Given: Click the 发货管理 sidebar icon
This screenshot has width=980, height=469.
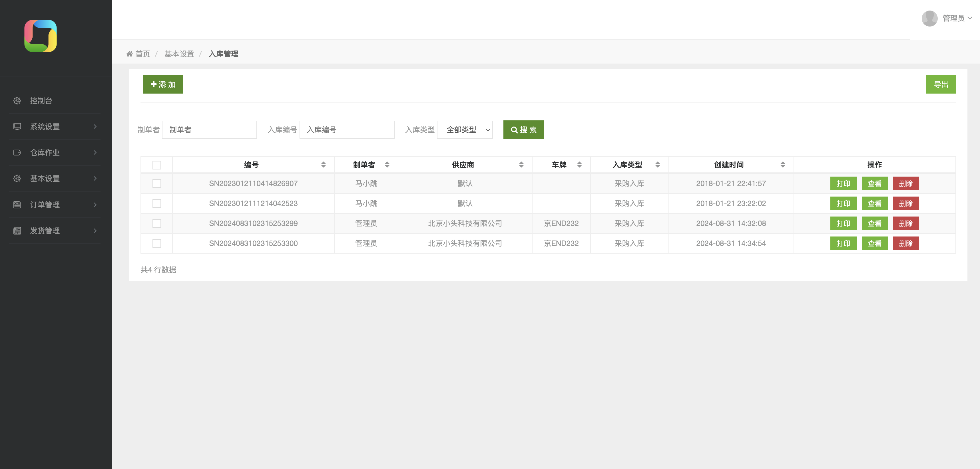Looking at the screenshot, I should coord(17,230).
